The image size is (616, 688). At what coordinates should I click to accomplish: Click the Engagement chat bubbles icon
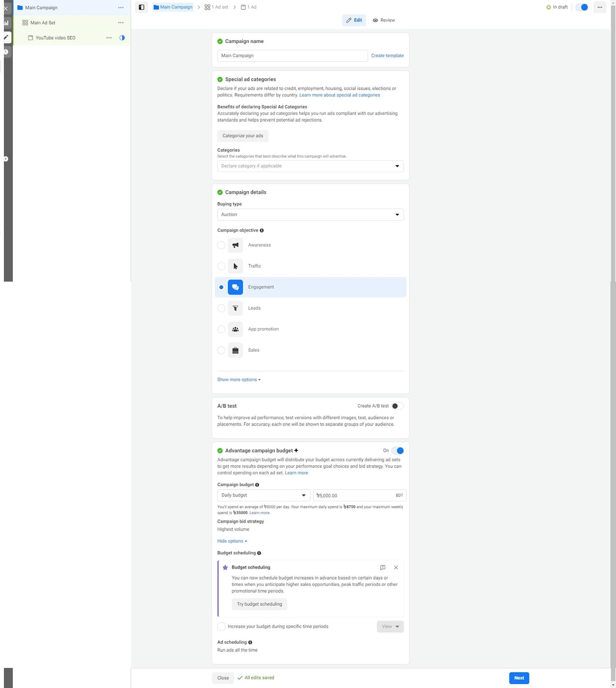(235, 287)
